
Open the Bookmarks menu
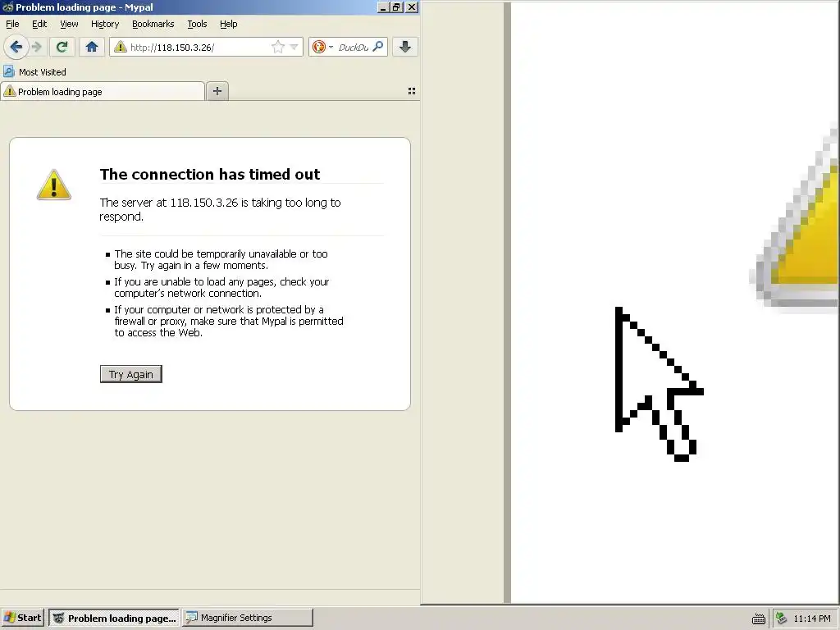pyautogui.click(x=153, y=24)
